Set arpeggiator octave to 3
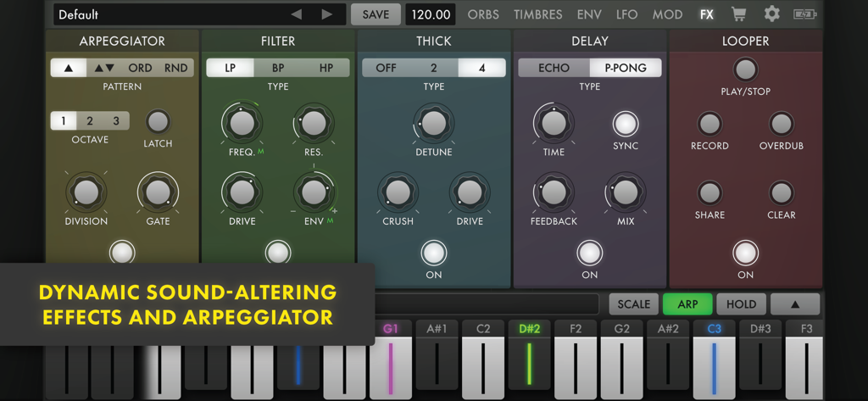868x401 pixels. point(116,120)
